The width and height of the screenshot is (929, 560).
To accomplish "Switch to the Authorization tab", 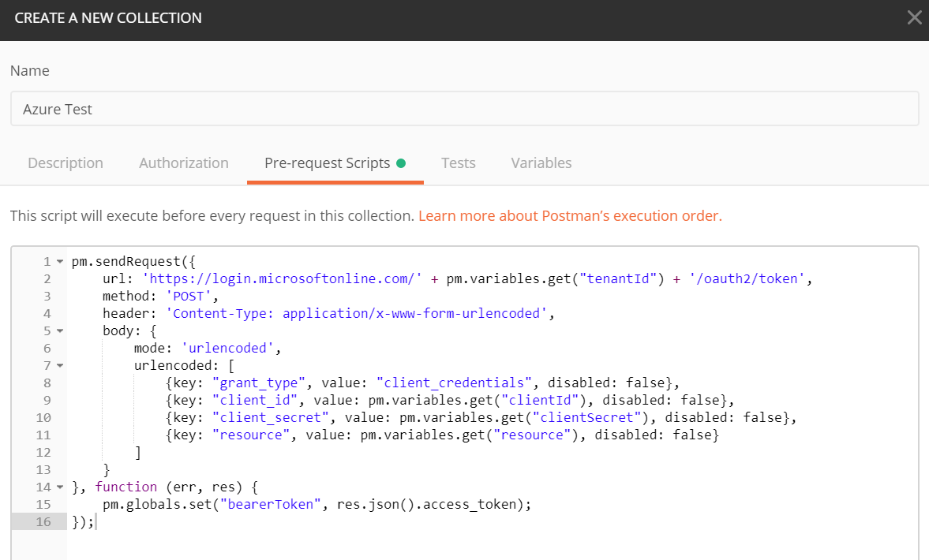I will (184, 163).
